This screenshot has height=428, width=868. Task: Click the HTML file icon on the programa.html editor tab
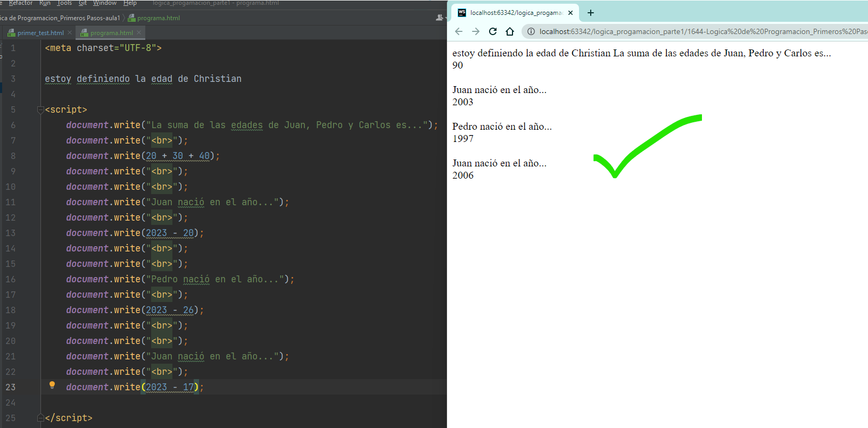(84, 33)
